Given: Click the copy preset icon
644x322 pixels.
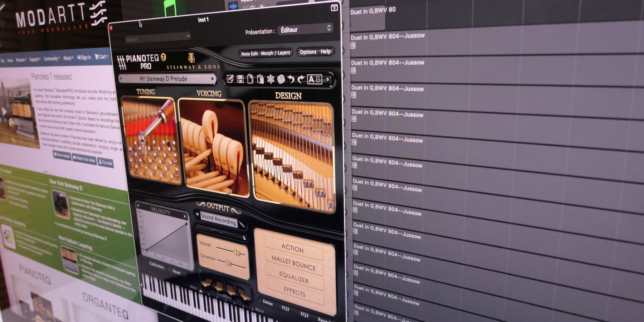Looking at the screenshot, I should [250, 79].
